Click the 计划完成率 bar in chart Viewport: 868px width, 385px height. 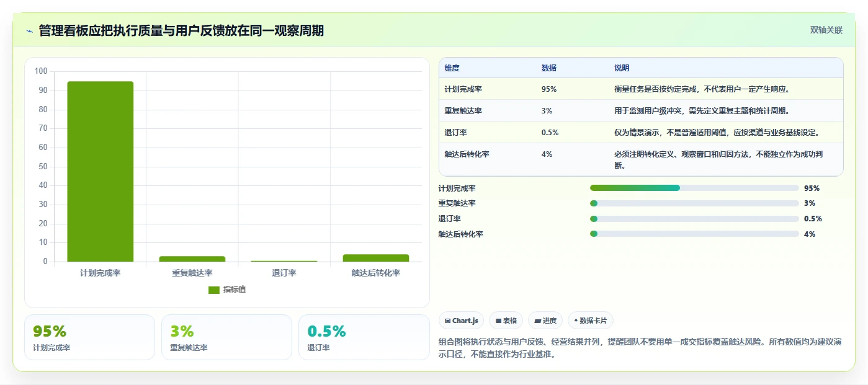click(101, 172)
